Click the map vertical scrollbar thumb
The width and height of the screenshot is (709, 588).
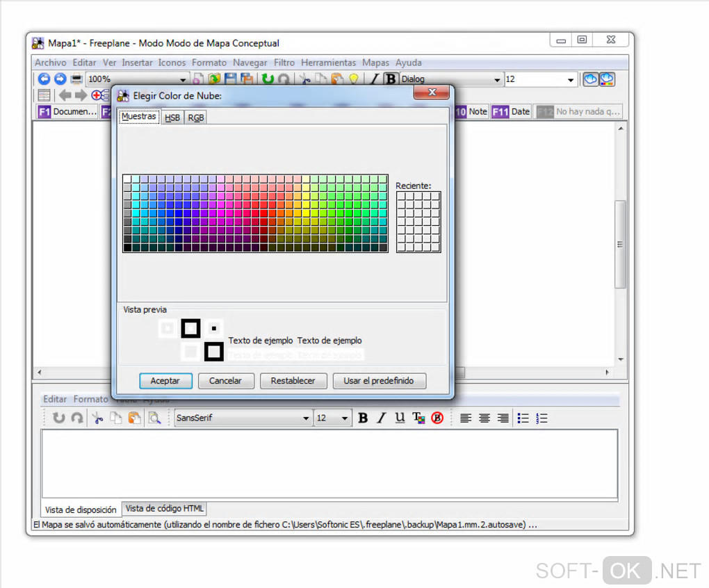(x=620, y=244)
